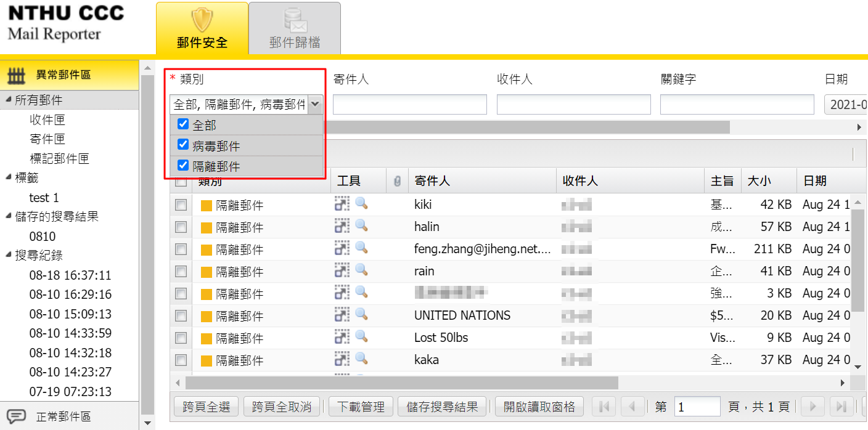Uncheck the 全部 category checkbox
This screenshot has height=430, width=868.
coord(182,124)
